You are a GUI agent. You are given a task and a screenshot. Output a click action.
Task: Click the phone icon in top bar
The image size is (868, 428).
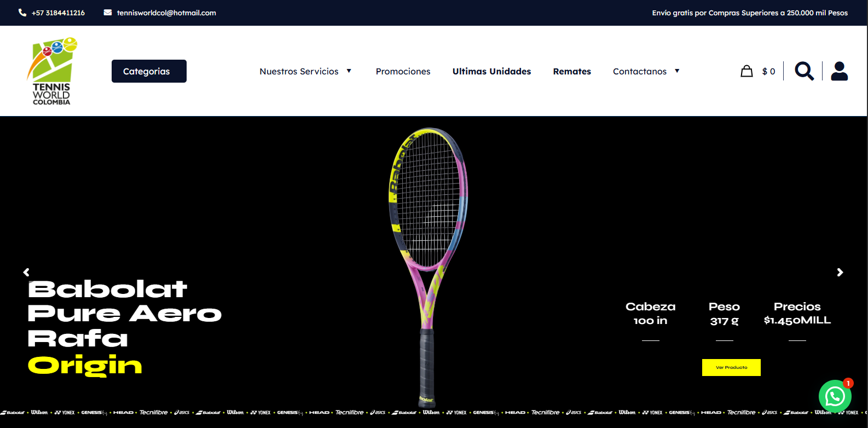coord(22,13)
